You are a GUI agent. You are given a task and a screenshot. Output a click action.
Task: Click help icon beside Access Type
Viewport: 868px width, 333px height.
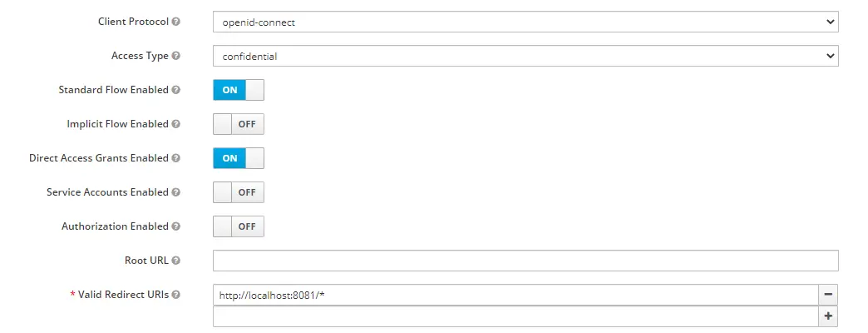(176, 56)
